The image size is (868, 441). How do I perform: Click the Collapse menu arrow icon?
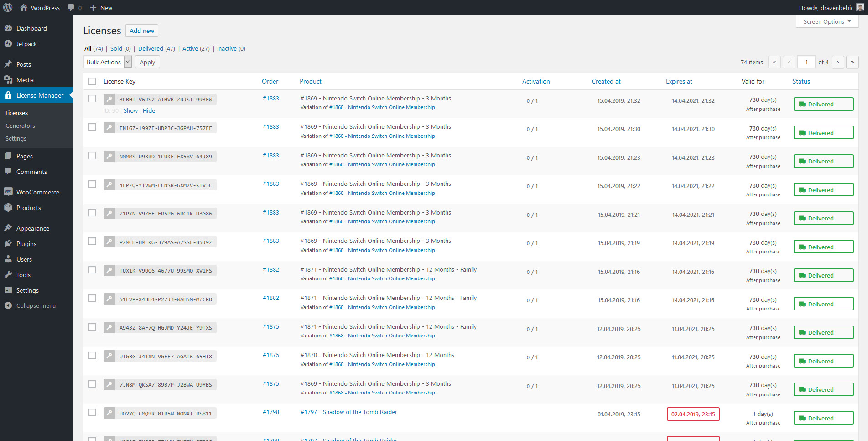8,305
